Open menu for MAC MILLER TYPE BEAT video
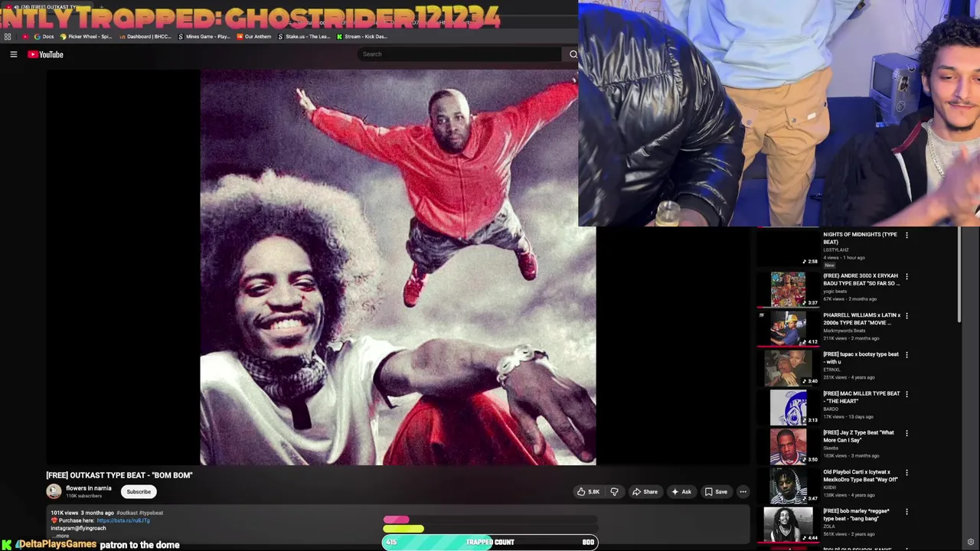 pyautogui.click(x=906, y=394)
